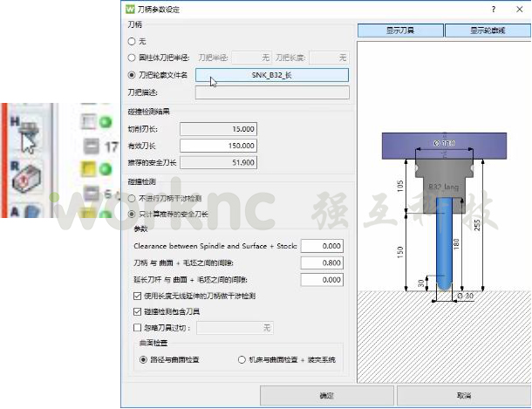Click the upper green status ball indicator
The image size is (532, 409).
pyautogui.click(x=106, y=122)
